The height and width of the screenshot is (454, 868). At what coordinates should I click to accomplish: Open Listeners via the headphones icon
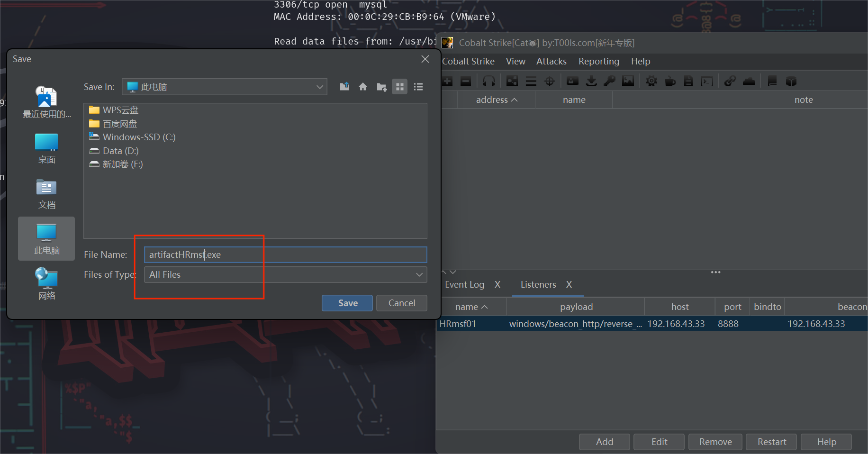[488, 81]
